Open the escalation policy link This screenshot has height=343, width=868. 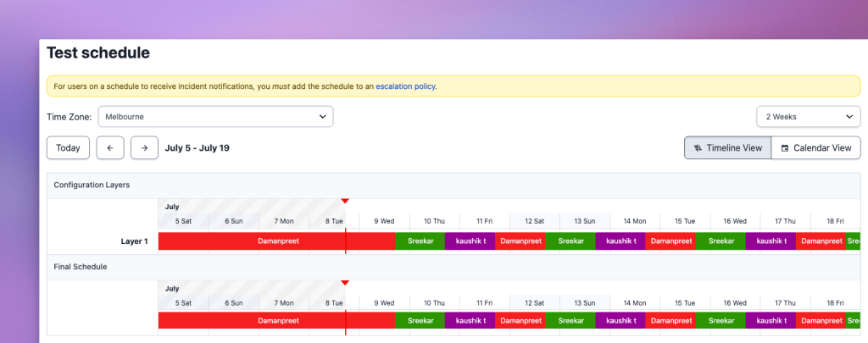pyautogui.click(x=405, y=86)
